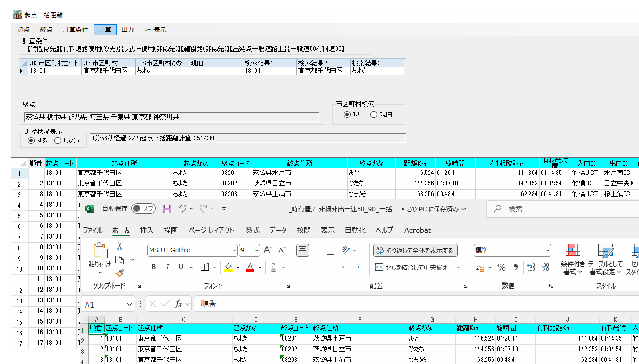Open the MS UI Gothic font dropdown
The width and height of the screenshot is (639, 364).
234,250
